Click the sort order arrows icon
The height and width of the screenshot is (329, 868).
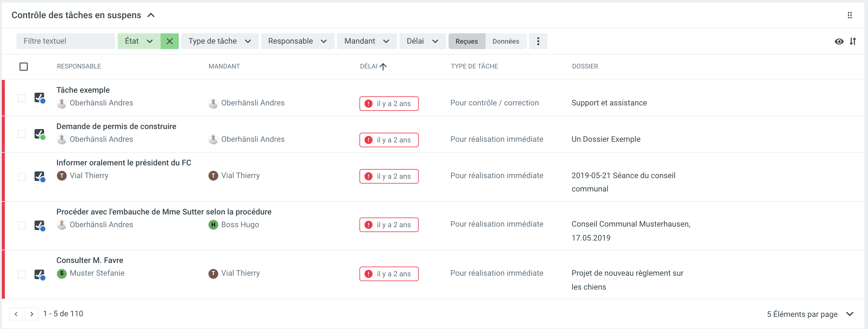pyautogui.click(x=853, y=42)
